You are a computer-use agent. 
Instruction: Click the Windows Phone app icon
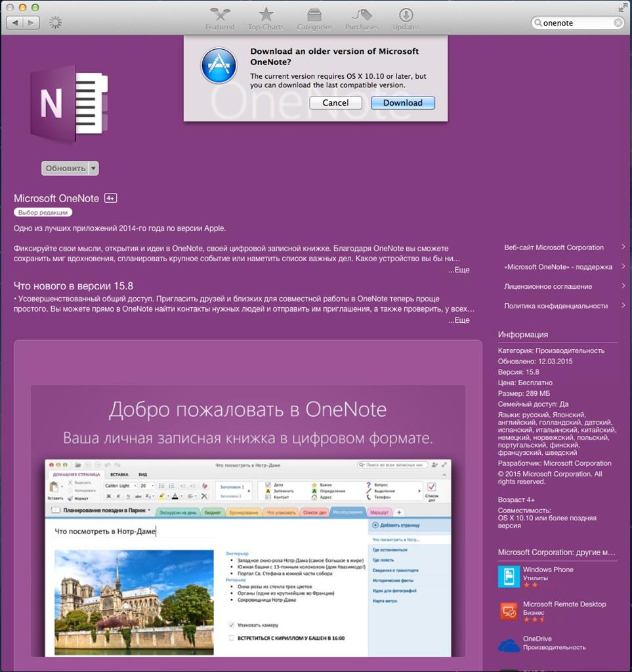(509, 576)
